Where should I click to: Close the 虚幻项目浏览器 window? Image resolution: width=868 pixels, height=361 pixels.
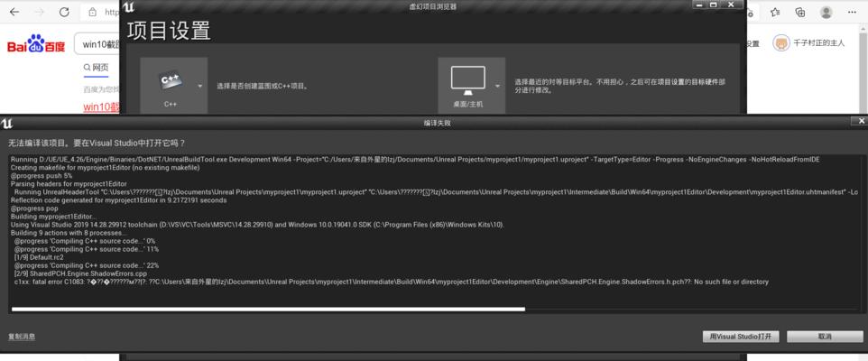[x=732, y=5]
